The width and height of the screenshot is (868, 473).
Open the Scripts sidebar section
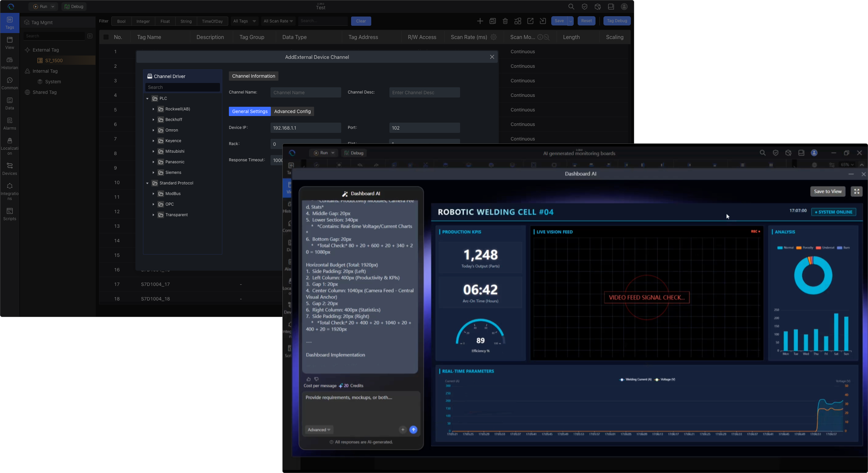(x=10, y=214)
